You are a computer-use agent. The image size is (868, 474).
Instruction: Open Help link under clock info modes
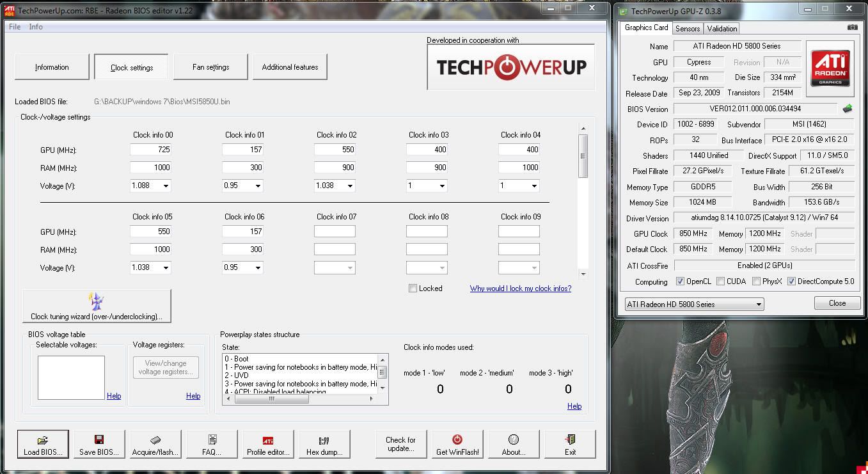574,406
